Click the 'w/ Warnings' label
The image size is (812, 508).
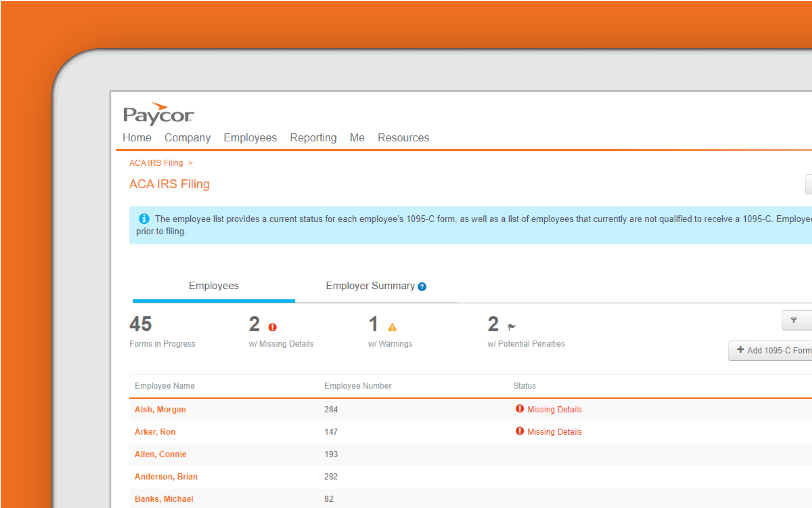390,344
